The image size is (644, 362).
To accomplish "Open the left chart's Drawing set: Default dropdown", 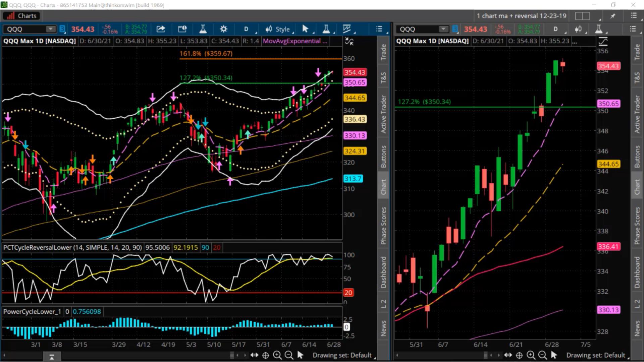I will (344, 355).
